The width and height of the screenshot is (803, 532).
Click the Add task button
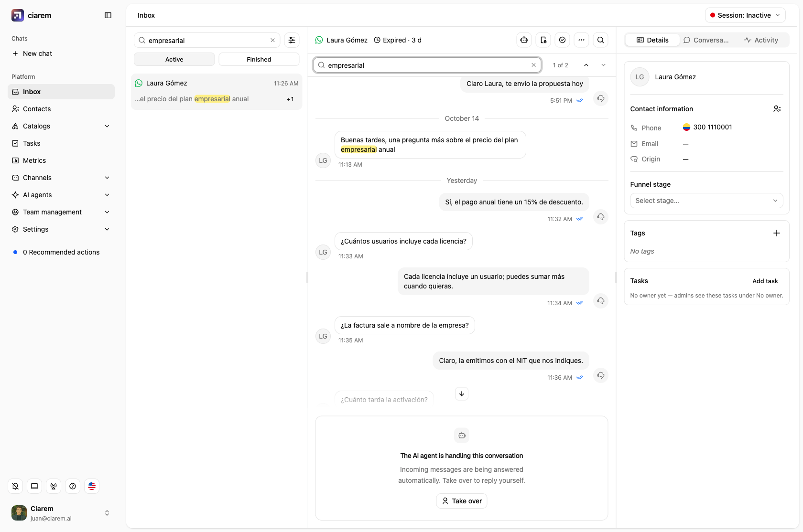(765, 281)
